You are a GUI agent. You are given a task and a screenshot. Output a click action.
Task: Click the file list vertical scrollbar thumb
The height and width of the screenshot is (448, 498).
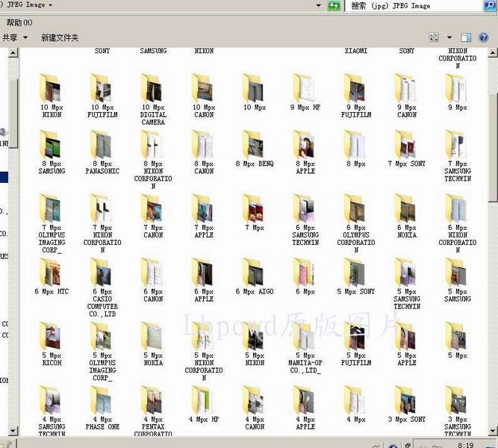493,148
